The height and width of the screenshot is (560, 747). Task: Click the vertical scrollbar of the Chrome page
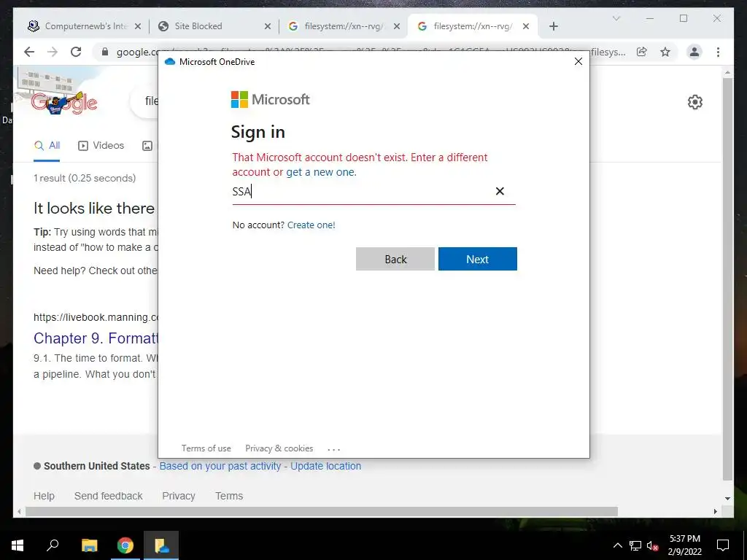727,279
